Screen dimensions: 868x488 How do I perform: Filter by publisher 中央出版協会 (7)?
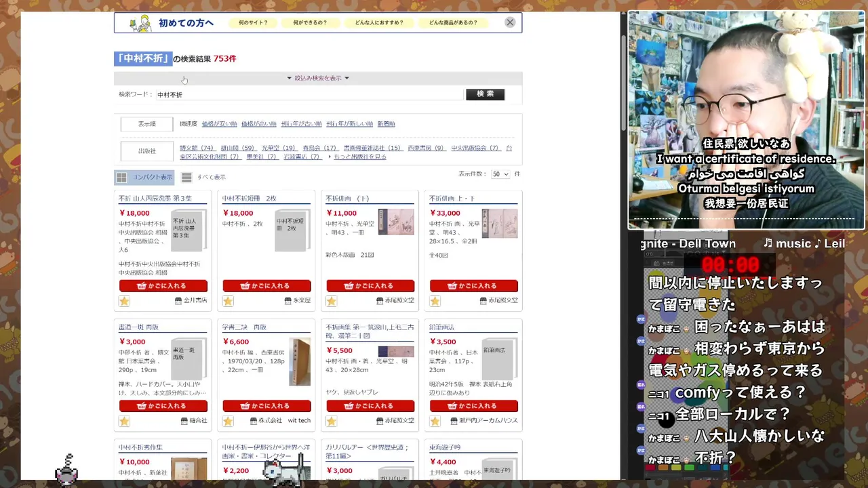pyautogui.click(x=475, y=148)
